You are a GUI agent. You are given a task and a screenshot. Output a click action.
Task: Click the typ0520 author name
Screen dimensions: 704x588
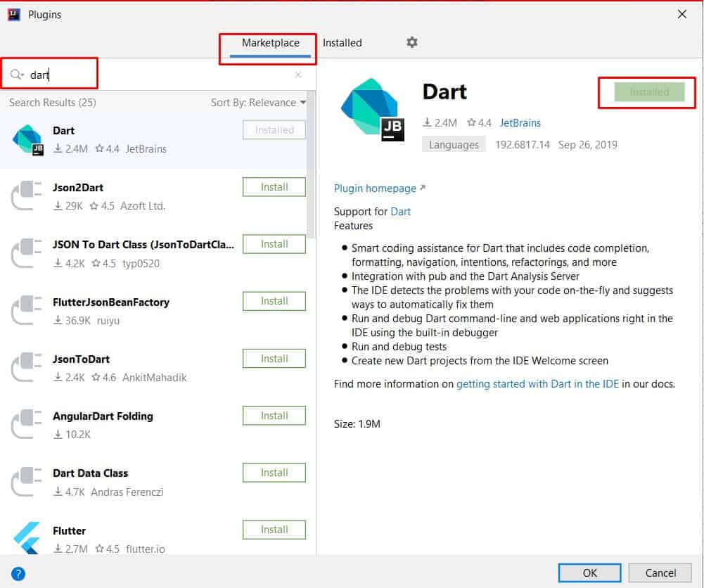[x=141, y=264]
